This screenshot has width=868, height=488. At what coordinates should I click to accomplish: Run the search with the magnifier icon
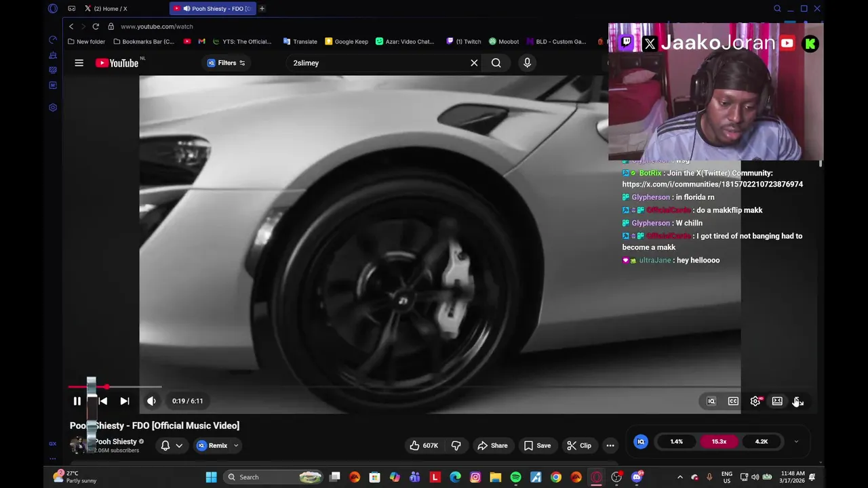coord(496,63)
